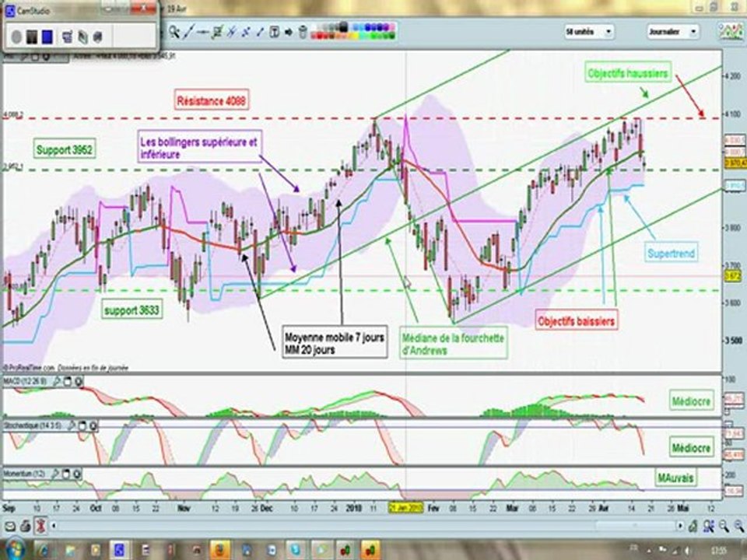
Task: Click the Skype icon in the taskbar
Action: 296,550
